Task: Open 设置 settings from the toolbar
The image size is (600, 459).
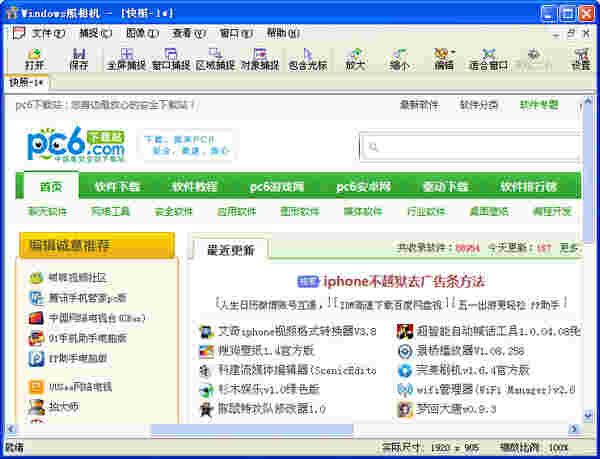Action: (581, 59)
